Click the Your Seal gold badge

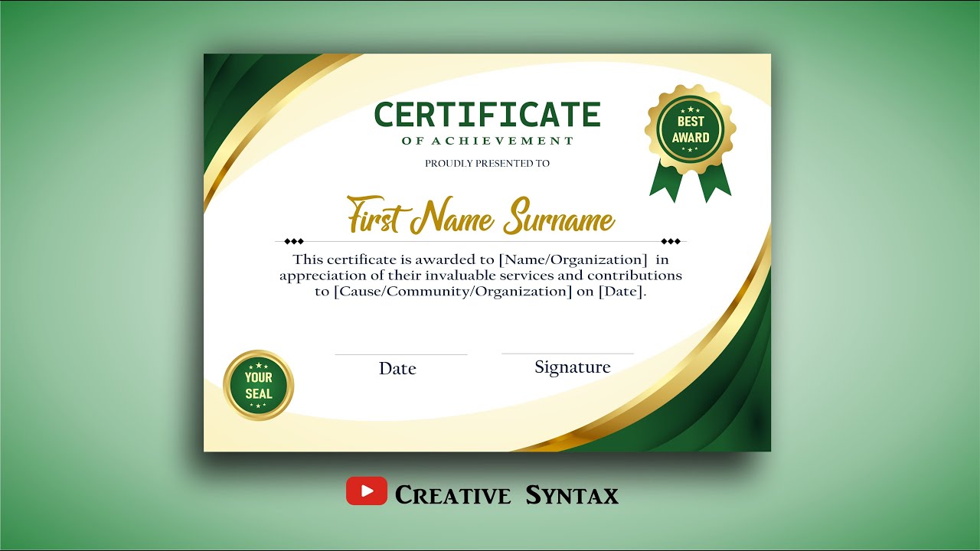pyautogui.click(x=259, y=385)
